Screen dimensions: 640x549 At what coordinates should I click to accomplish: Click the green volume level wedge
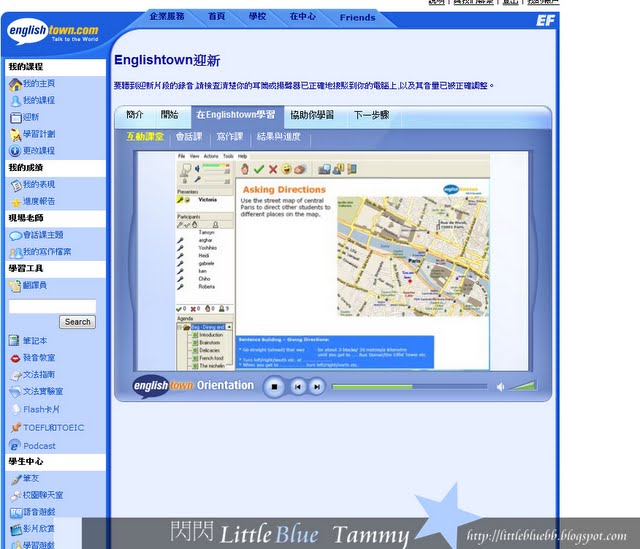tap(523, 385)
